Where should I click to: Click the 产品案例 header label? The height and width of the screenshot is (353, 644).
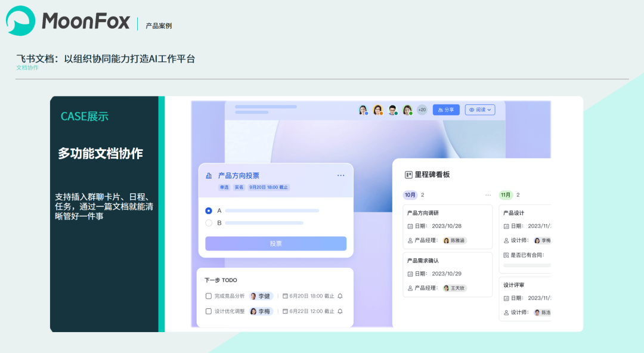click(159, 26)
